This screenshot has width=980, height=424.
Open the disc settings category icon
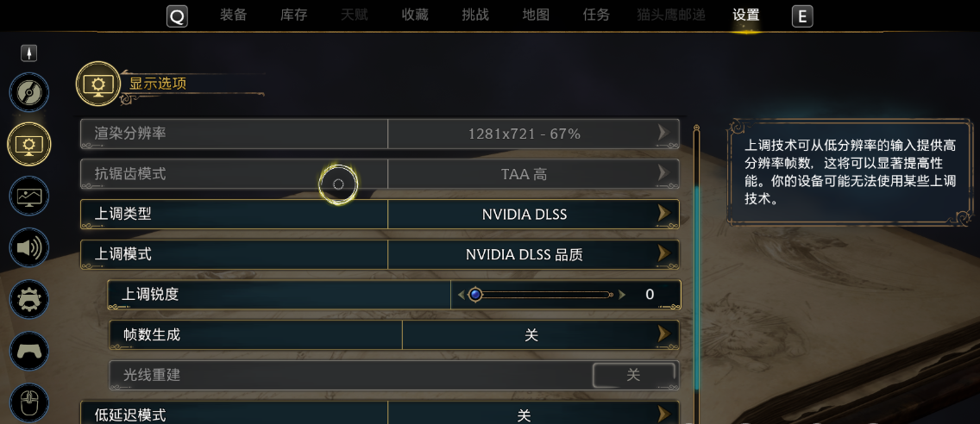[28, 92]
